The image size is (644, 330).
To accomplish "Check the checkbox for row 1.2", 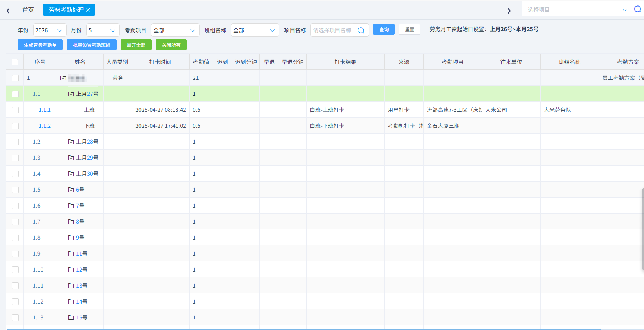I will 15,142.
